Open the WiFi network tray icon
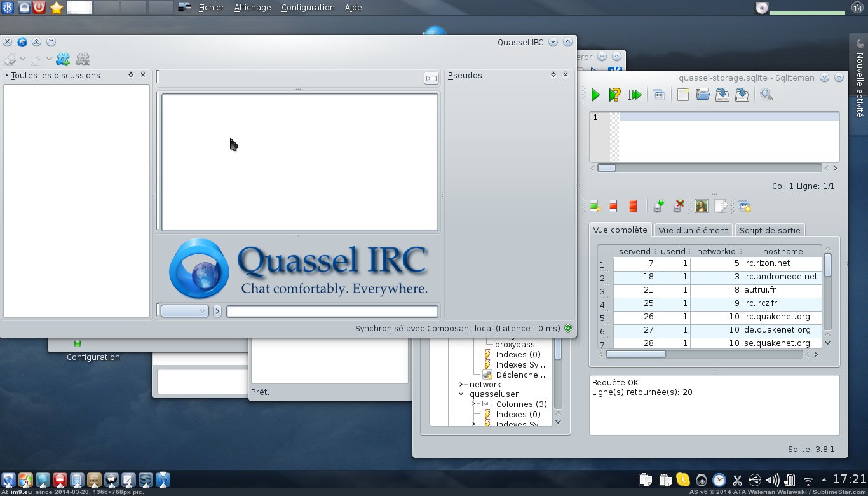The height and width of the screenshot is (496, 868). 808,481
